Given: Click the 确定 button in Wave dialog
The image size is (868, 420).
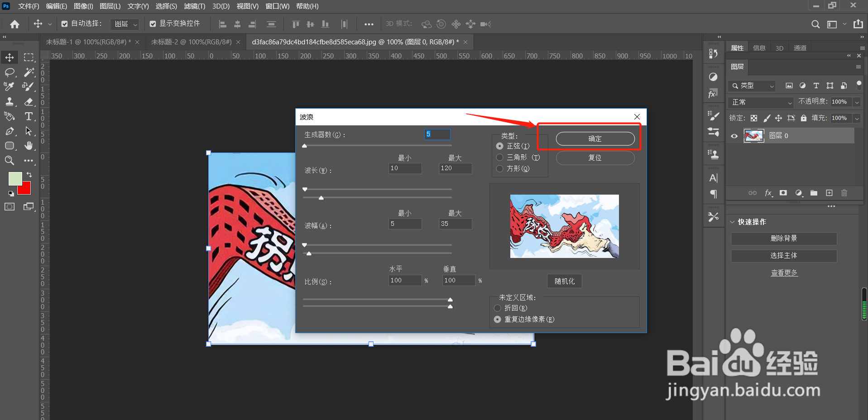Looking at the screenshot, I should 595,139.
